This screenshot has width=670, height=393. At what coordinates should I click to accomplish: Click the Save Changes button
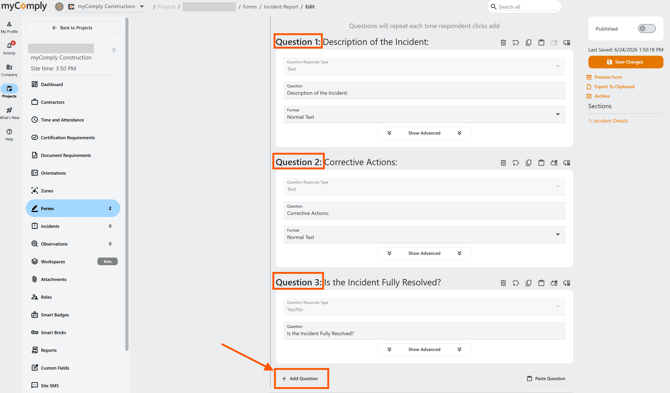point(626,62)
